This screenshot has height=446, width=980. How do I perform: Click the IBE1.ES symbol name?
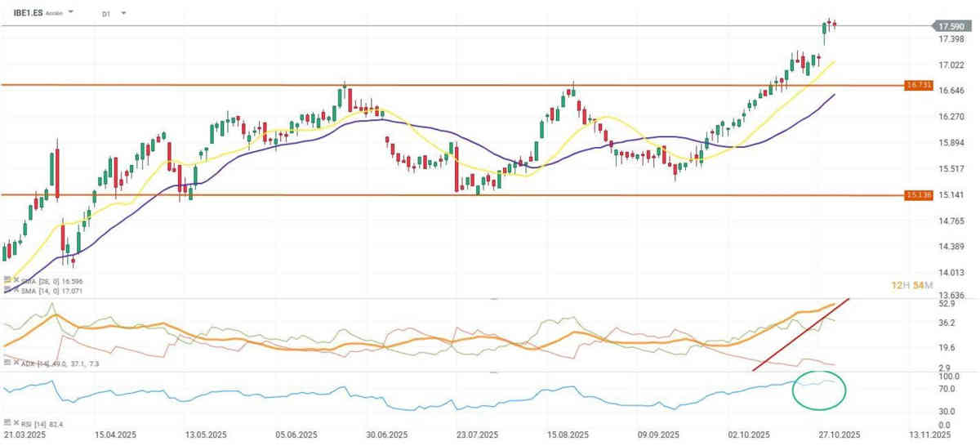[29, 13]
